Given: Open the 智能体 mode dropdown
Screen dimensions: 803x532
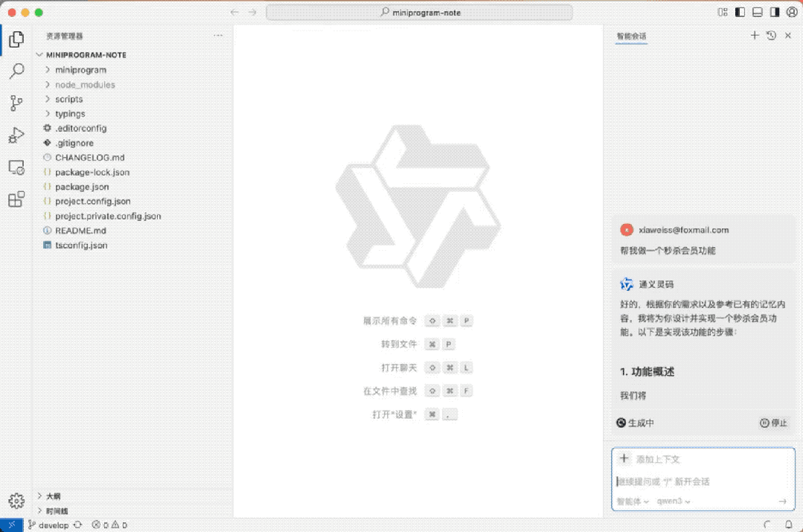Looking at the screenshot, I should tap(633, 501).
